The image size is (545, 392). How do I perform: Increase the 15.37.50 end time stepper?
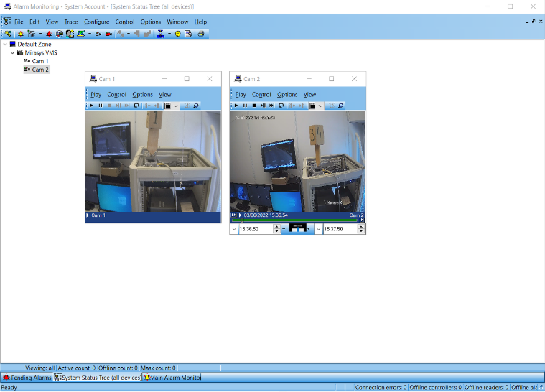[362, 227]
